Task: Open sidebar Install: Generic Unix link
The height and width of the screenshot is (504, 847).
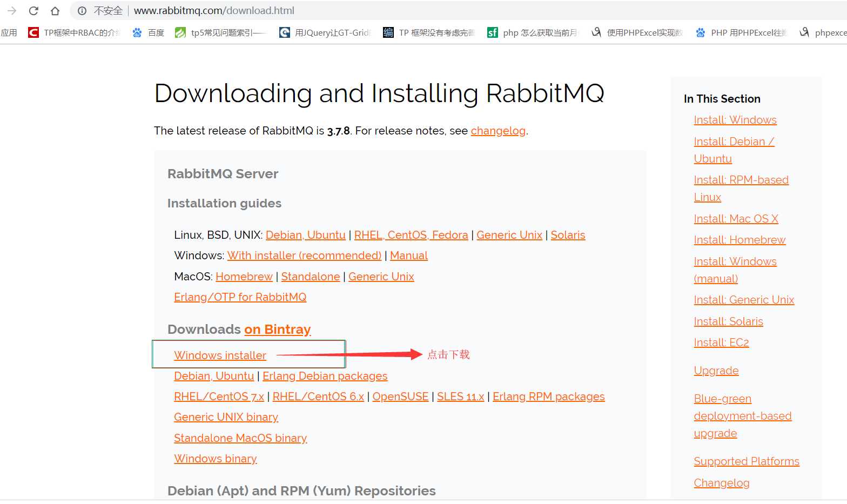Action: click(x=744, y=300)
